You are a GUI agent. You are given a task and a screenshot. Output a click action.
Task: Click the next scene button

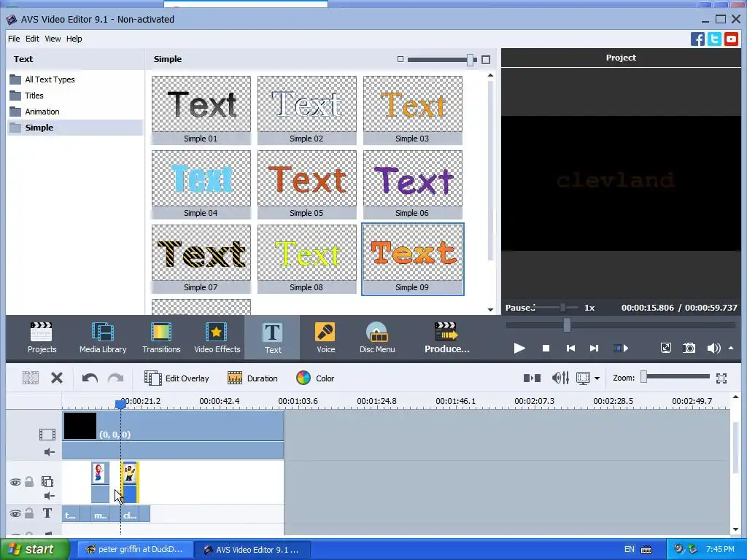click(620, 348)
